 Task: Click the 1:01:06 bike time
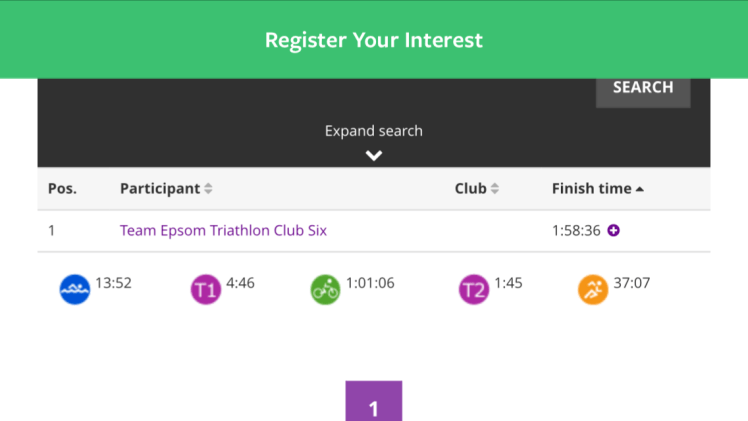pos(370,283)
